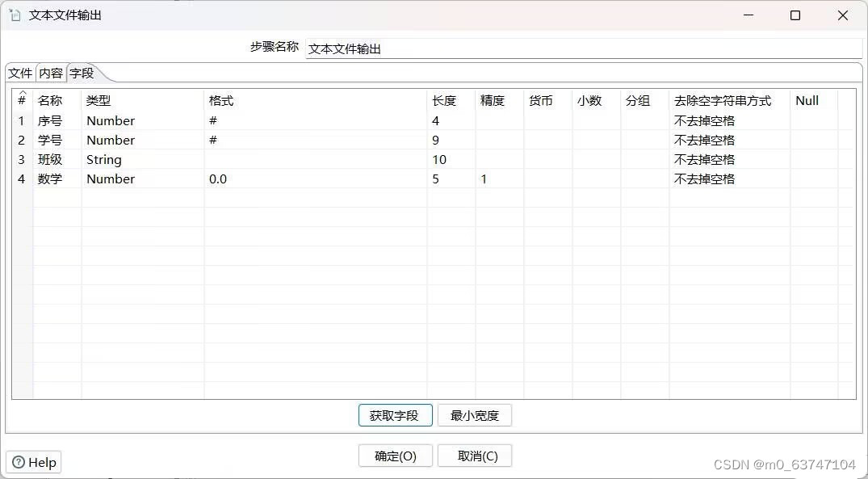868x479 pixels.
Task: Click the 货币 column header
Action: coord(547,100)
